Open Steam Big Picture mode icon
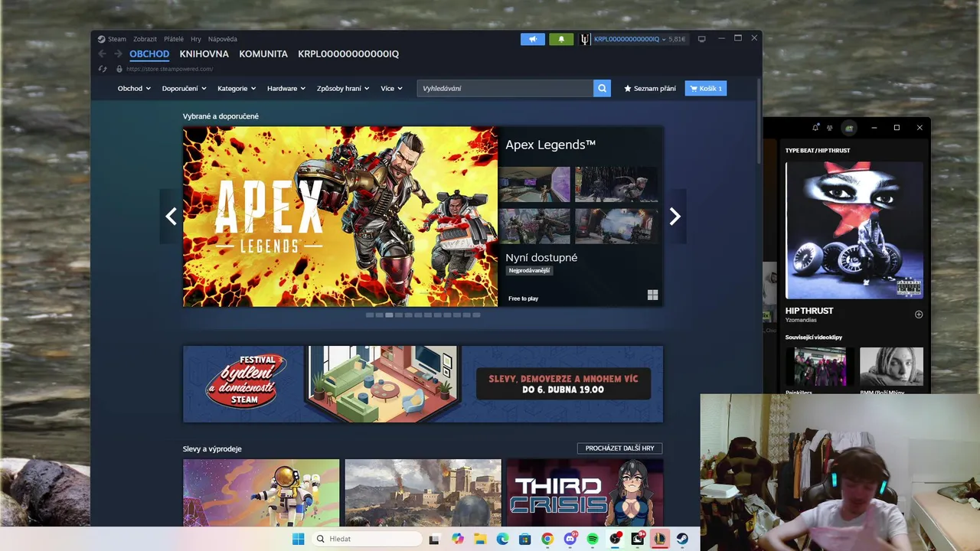Screen dimensions: 980x551 tap(701, 39)
